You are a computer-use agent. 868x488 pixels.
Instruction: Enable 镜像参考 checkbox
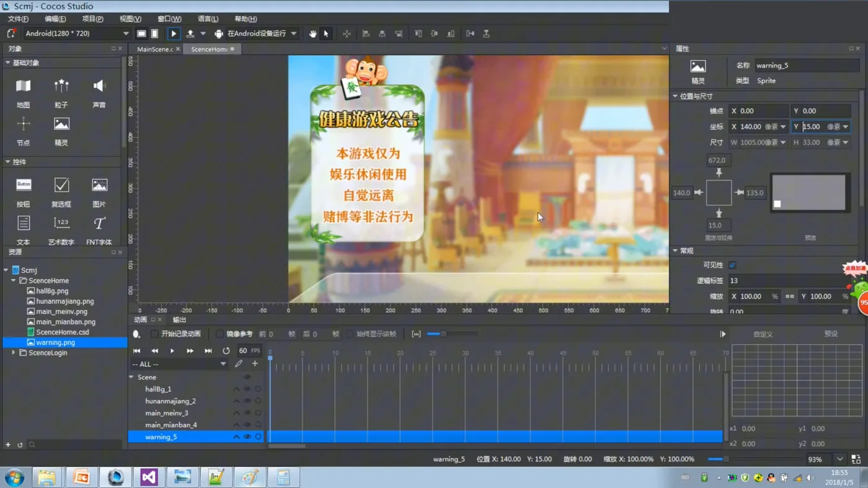[x=219, y=334]
